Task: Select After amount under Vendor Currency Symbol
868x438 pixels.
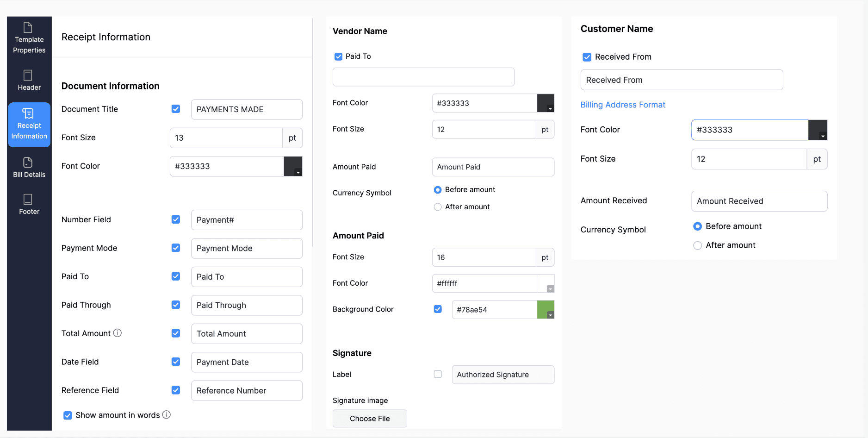Action: (x=438, y=207)
